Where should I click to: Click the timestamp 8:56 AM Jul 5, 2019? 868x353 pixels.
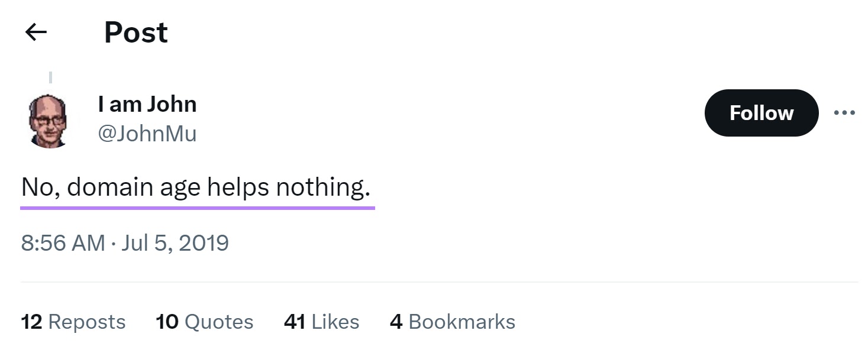(x=124, y=242)
